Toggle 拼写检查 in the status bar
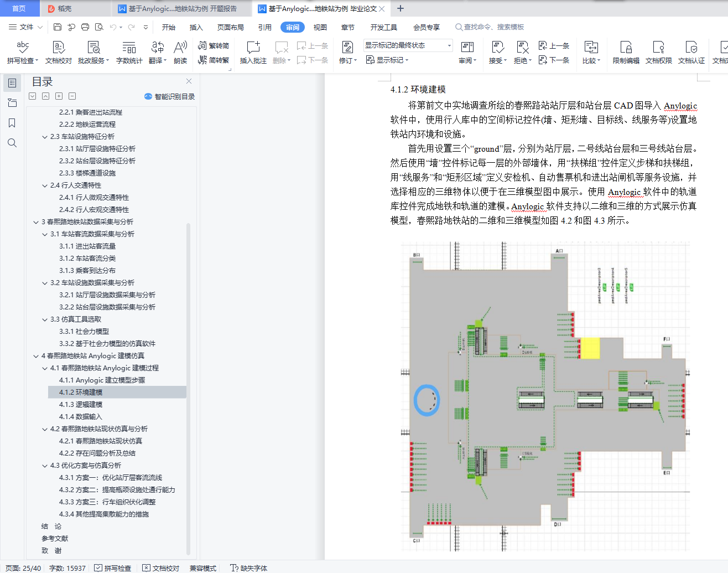The width and height of the screenshot is (728, 573). [113, 568]
